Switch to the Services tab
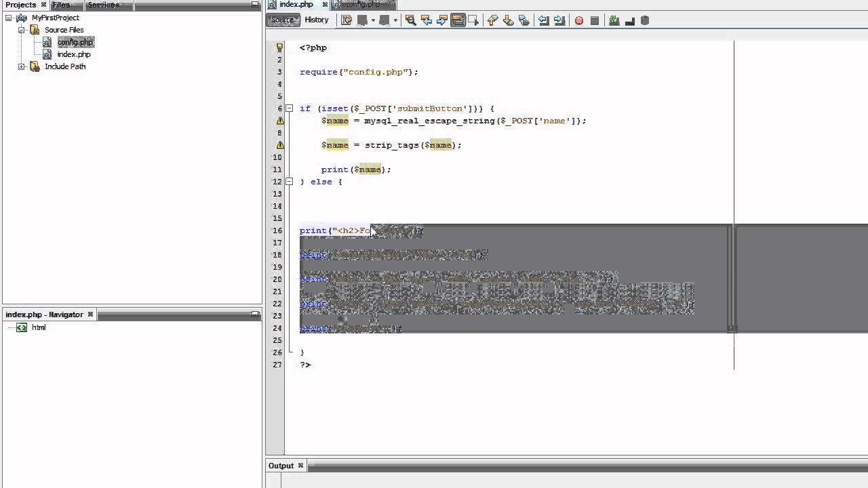The image size is (868, 488). point(104,5)
